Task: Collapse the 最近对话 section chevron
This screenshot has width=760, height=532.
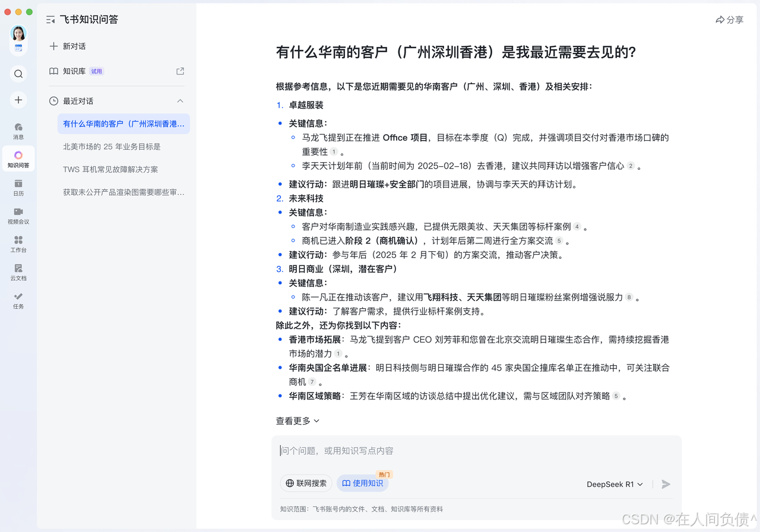Action: 180,101
